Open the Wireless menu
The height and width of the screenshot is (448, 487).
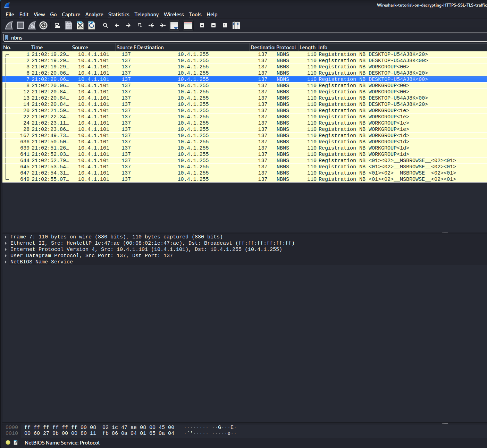pyautogui.click(x=174, y=15)
